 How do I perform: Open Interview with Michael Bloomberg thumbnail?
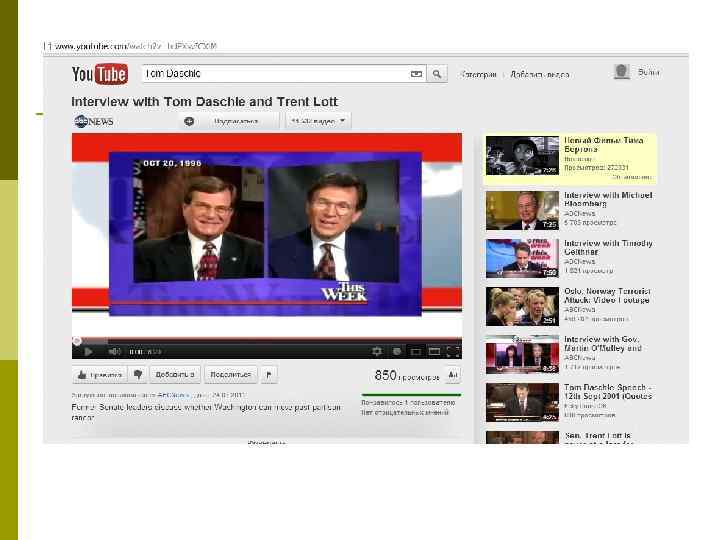523,210
